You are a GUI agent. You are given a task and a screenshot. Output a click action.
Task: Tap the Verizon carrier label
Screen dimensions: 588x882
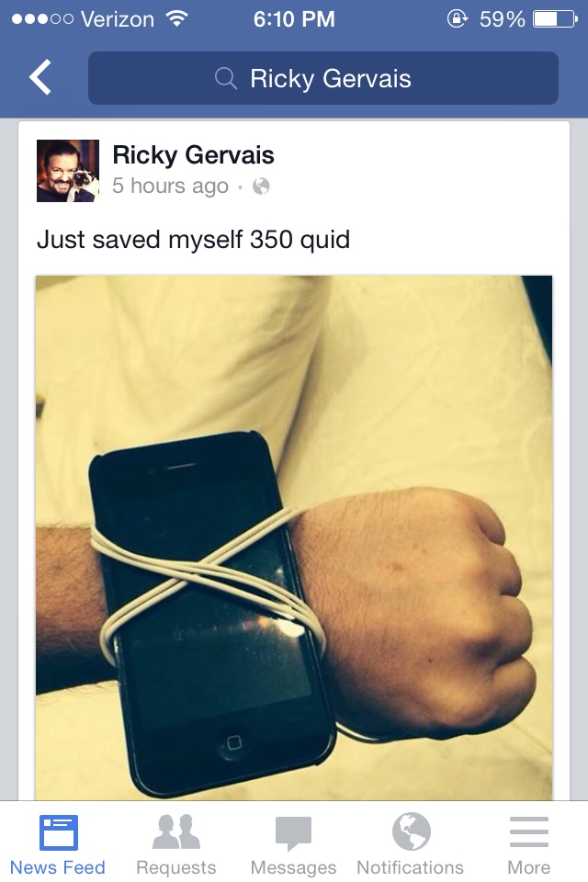pyautogui.click(x=117, y=19)
